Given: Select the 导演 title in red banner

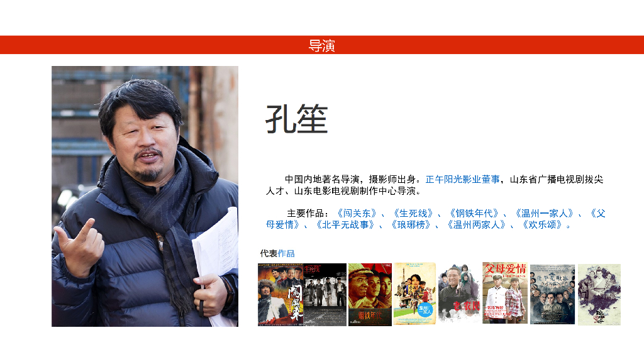Looking at the screenshot, I should tap(322, 45).
